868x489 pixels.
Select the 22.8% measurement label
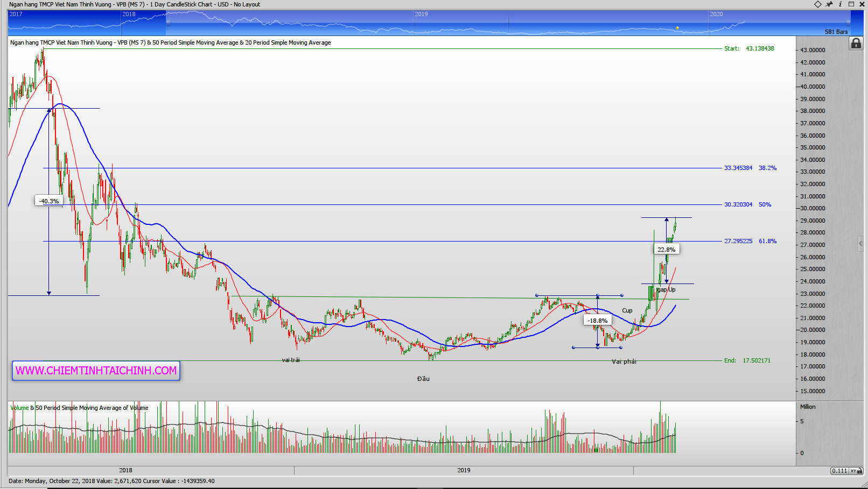[666, 250]
